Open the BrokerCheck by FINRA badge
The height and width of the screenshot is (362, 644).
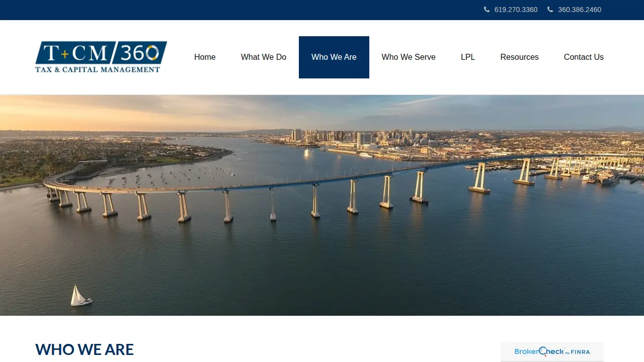click(552, 352)
